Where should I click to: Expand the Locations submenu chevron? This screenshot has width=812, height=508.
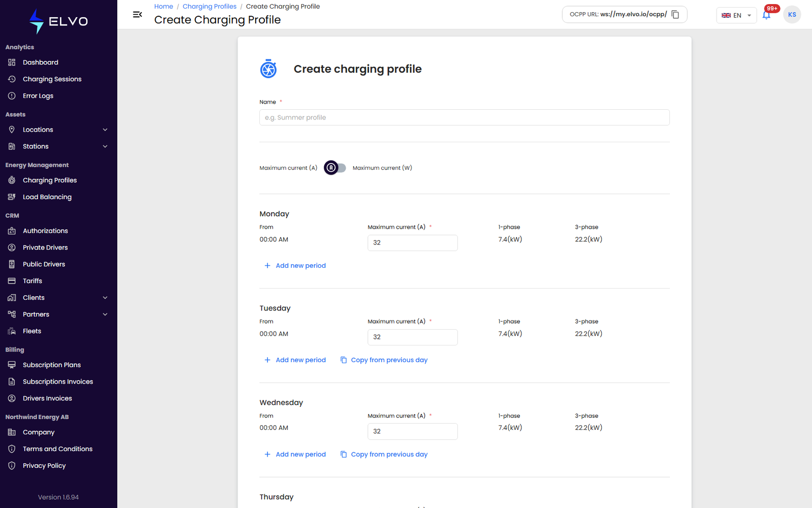pyautogui.click(x=105, y=130)
